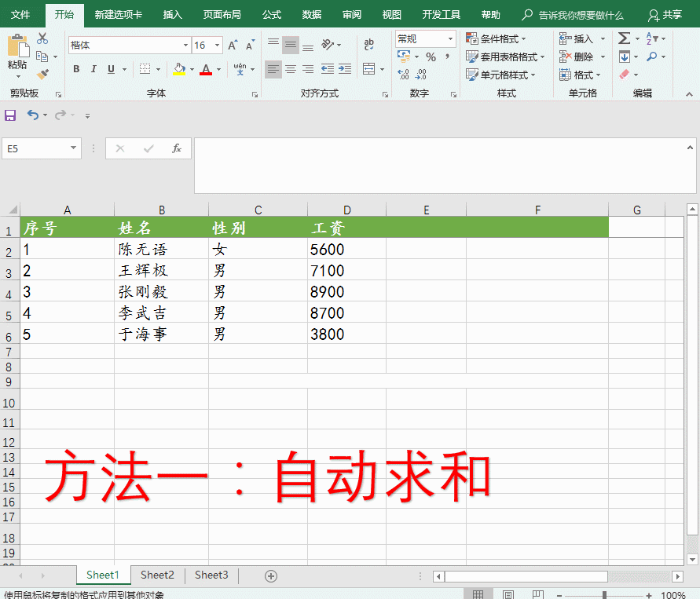The width and height of the screenshot is (700, 599).
Task: Increase indent of cell
Action: [345, 69]
